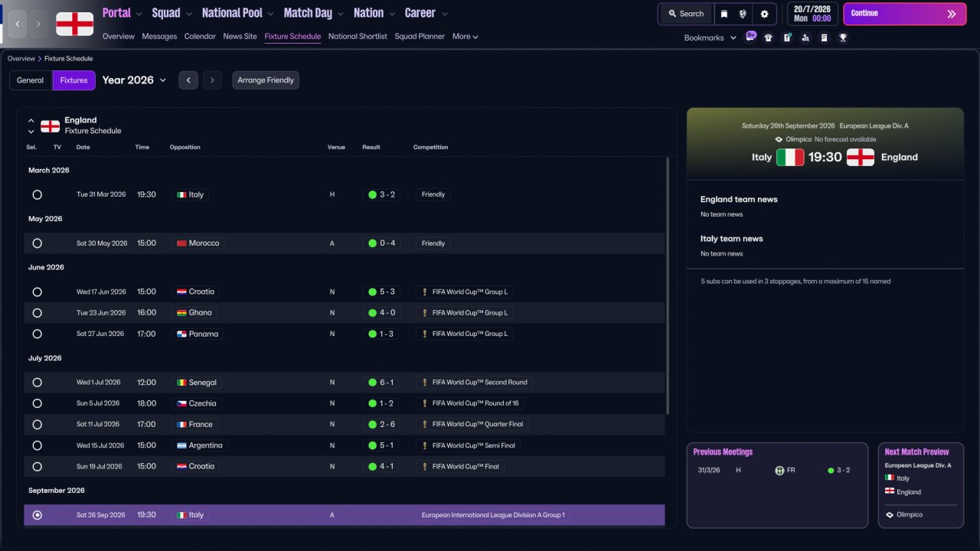980x551 pixels.
Task: Click the date and time display 20/7/2026
Action: click(x=812, y=14)
